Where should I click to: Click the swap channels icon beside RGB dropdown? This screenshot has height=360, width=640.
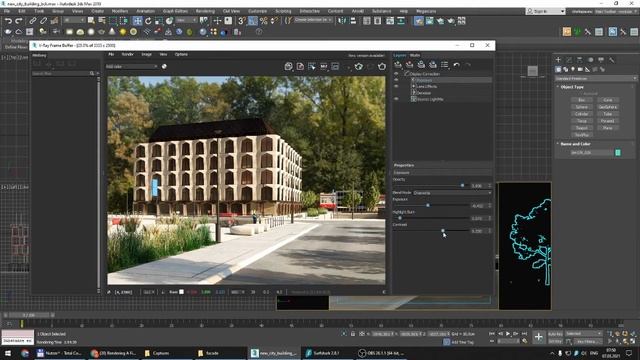coord(164,66)
